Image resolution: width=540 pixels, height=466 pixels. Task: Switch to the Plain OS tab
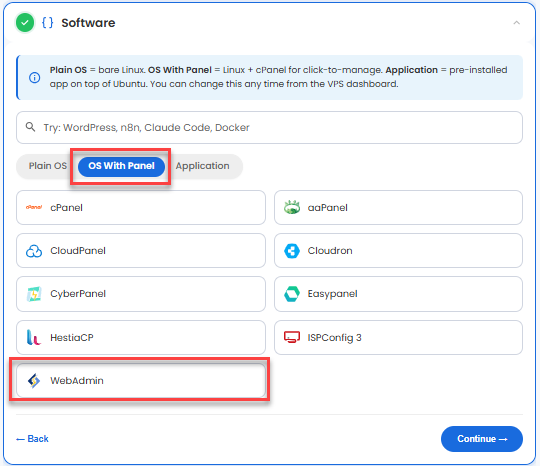click(x=48, y=166)
